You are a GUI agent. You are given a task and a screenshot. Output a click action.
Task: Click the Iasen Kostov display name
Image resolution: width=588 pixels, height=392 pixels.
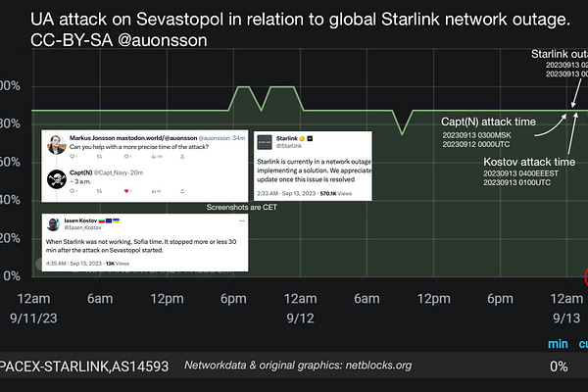80,220
